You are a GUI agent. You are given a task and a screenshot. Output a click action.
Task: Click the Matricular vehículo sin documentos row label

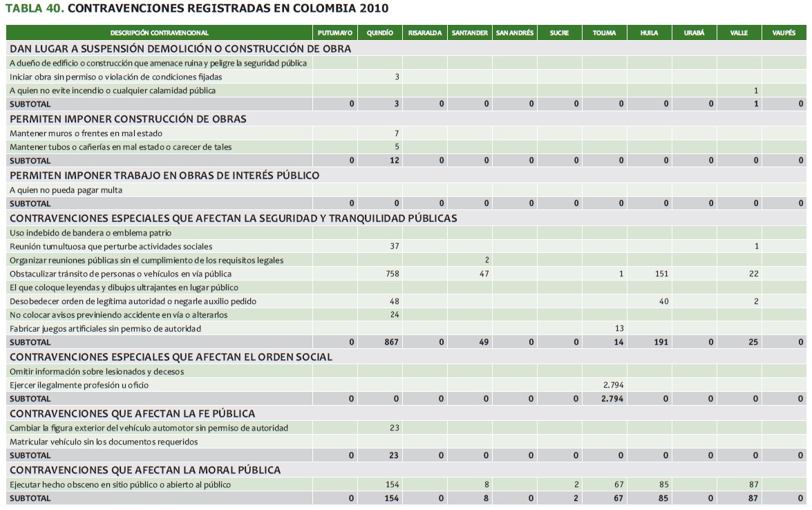[x=104, y=442]
